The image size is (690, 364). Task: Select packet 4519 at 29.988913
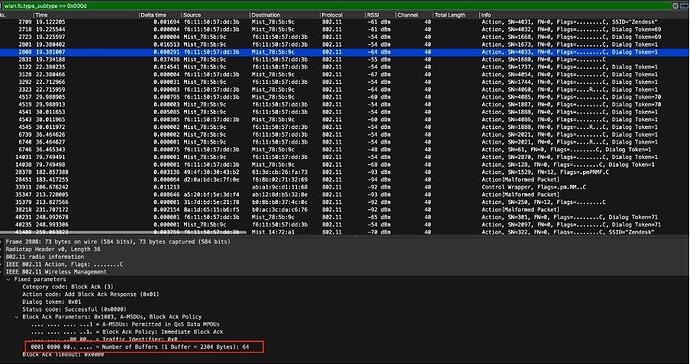345,104
